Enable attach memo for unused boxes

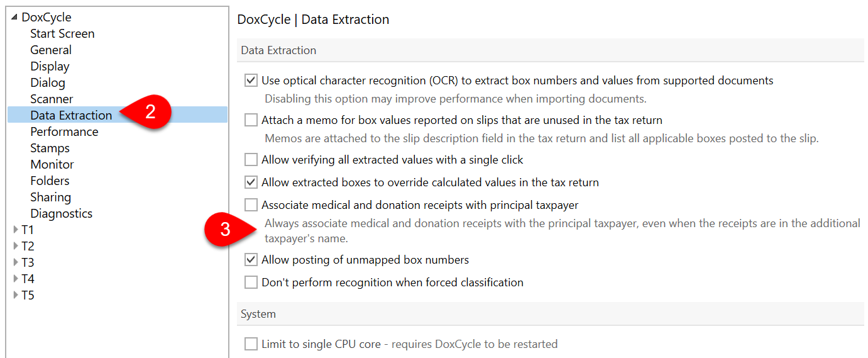point(251,120)
